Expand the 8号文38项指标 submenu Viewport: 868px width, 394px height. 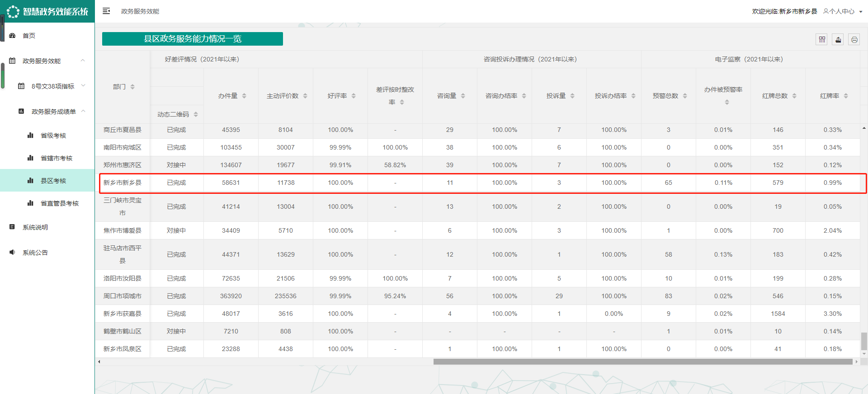pyautogui.click(x=83, y=86)
